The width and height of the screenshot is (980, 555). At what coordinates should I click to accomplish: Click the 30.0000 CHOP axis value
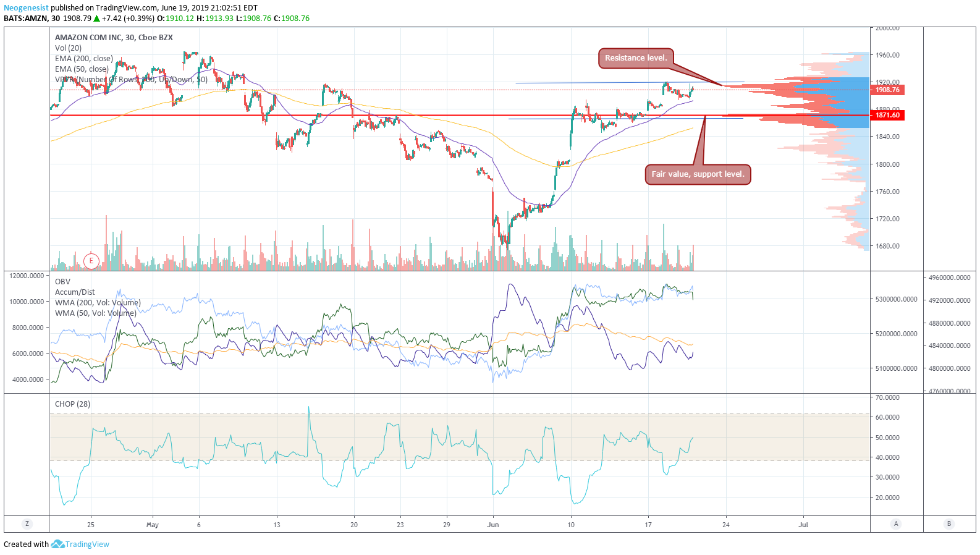[887, 477]
